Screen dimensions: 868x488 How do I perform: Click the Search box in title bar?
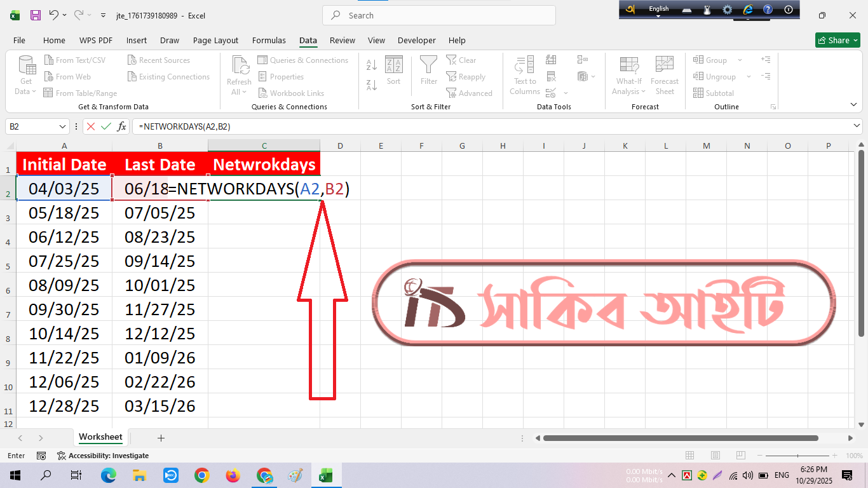tap(438, 15)
